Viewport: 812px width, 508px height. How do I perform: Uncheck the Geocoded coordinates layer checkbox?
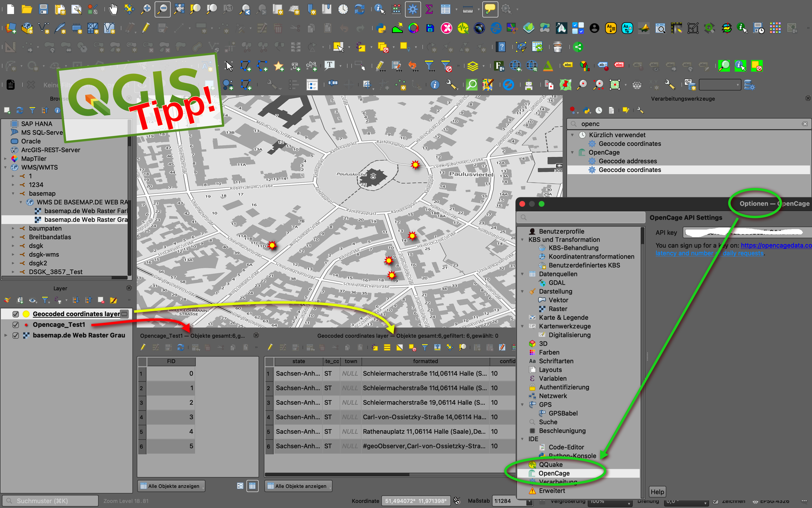point(15,314)
